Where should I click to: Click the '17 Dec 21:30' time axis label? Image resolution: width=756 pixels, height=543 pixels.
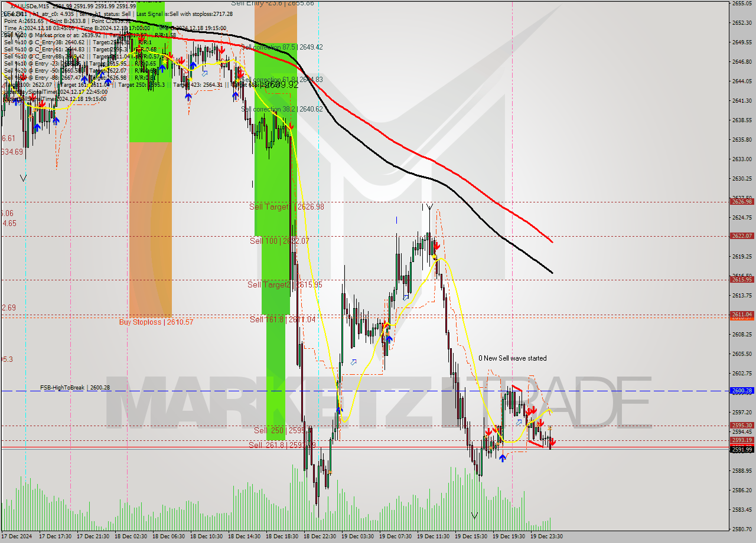click(x=93, y=537)
